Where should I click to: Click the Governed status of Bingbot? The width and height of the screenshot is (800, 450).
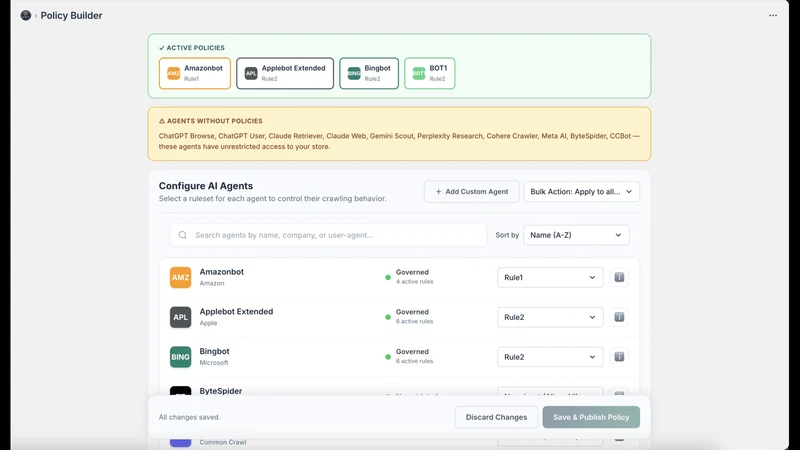click(x=412, y=352)
